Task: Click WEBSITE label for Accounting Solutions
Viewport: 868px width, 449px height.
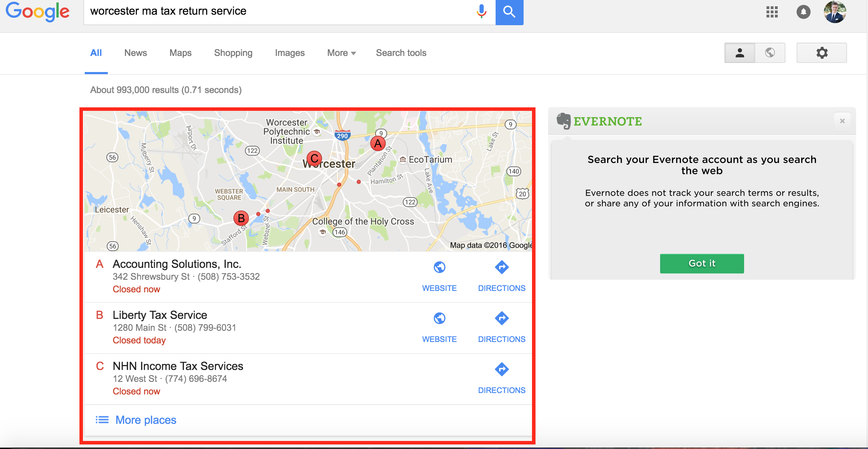Action: click(440, 288)
